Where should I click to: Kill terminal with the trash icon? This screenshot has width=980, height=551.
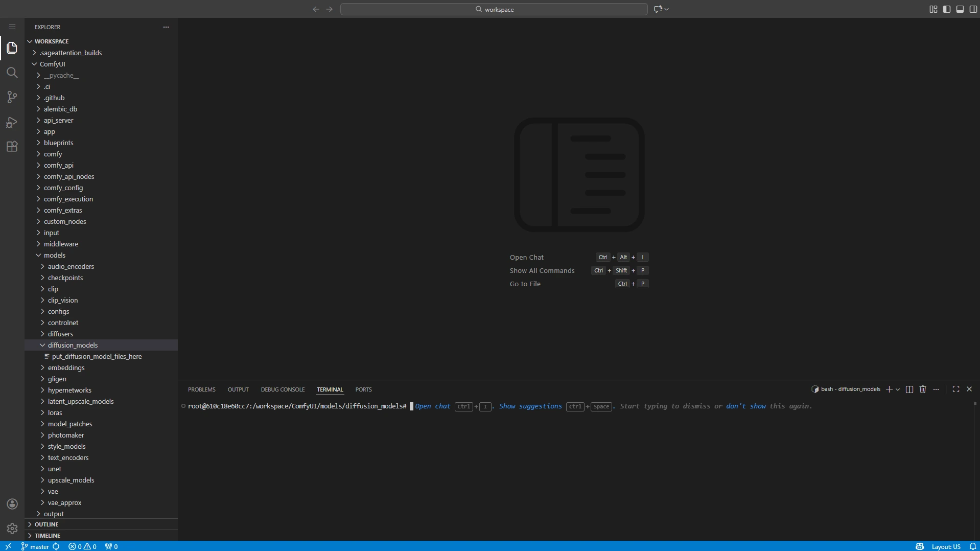pyautogui.click(x=923, y=389)
